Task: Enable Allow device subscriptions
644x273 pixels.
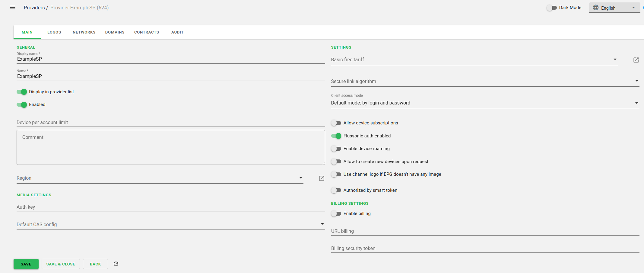Action: pos(336,123)
